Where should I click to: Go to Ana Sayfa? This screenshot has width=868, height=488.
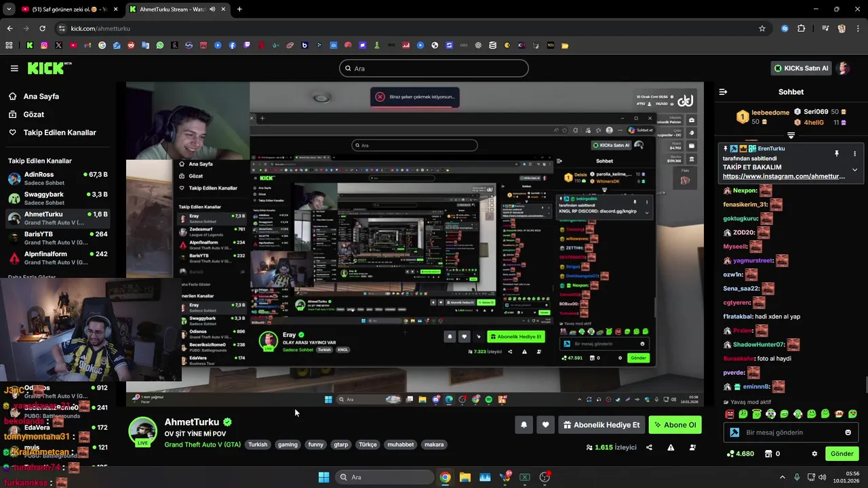41,96
